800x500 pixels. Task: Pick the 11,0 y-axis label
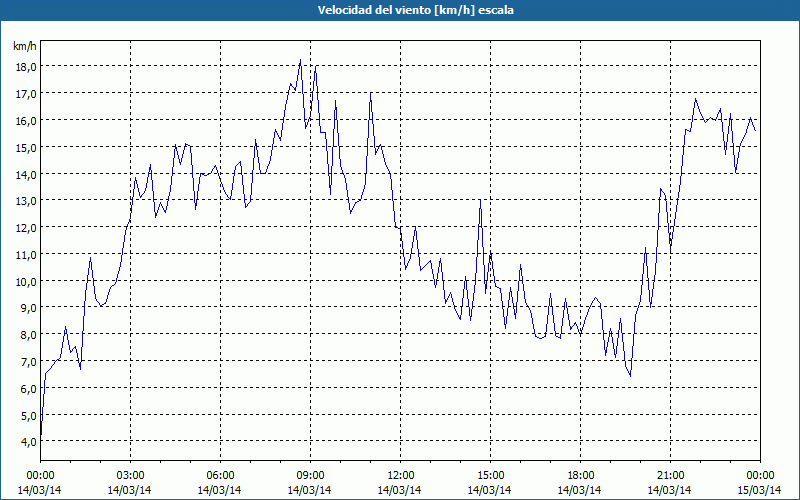coord(26,255)
